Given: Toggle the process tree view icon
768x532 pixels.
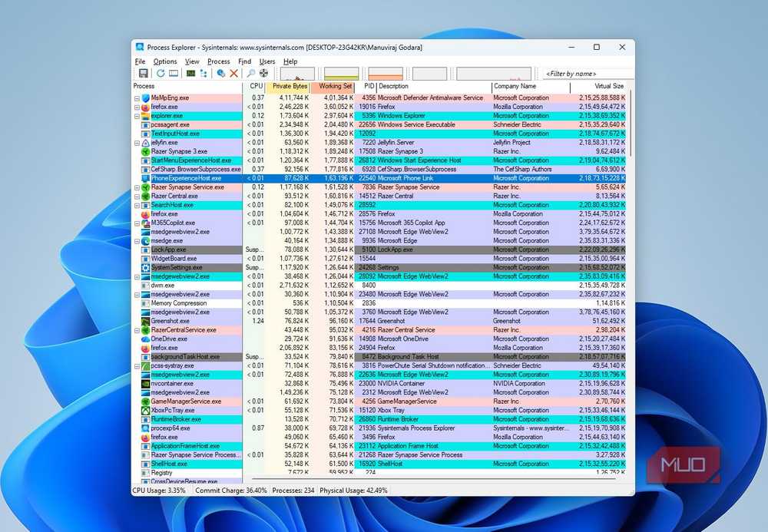Looking at the screenshot, I should click(204, 74).
